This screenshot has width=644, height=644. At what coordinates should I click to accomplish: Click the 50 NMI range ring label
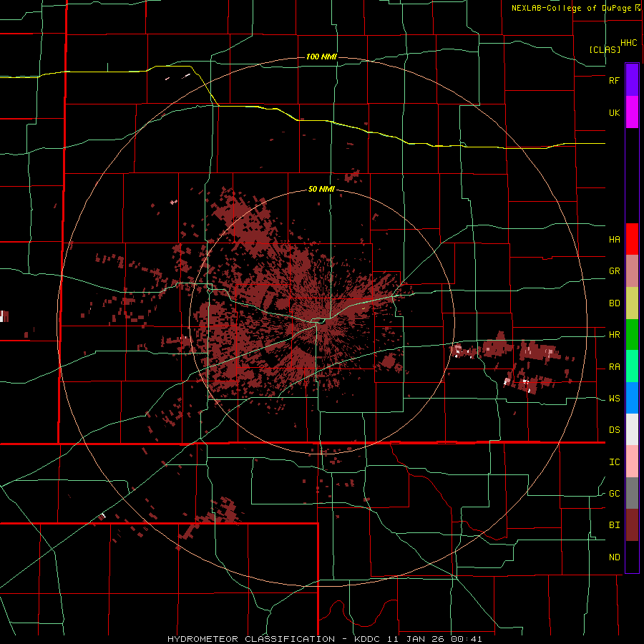coord(321,190)
